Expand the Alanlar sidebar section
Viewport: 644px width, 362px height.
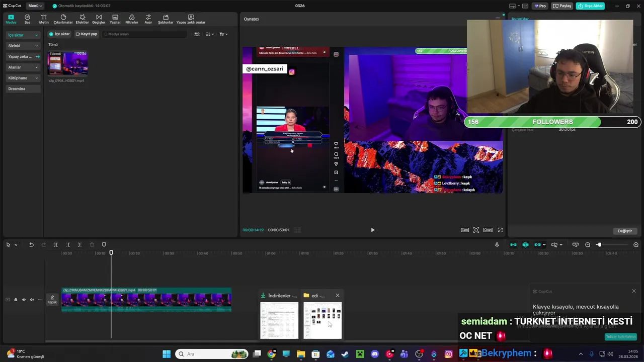pos(23,67)
